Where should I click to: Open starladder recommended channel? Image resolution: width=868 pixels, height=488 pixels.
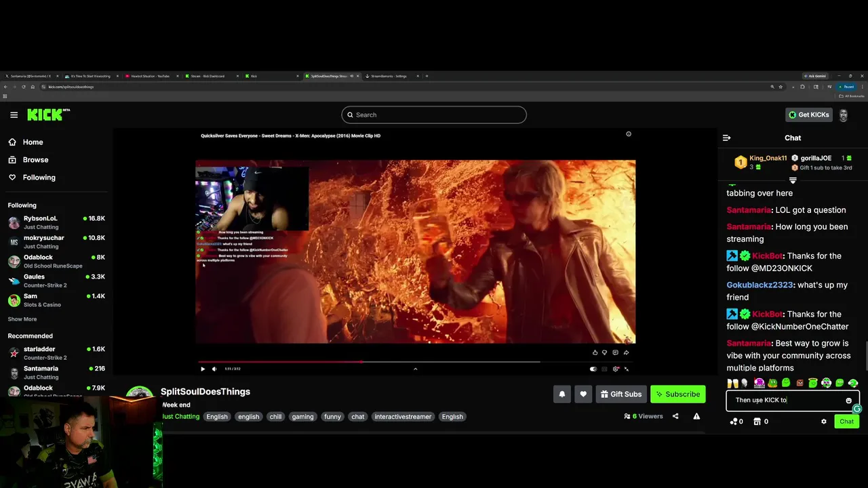56,353
